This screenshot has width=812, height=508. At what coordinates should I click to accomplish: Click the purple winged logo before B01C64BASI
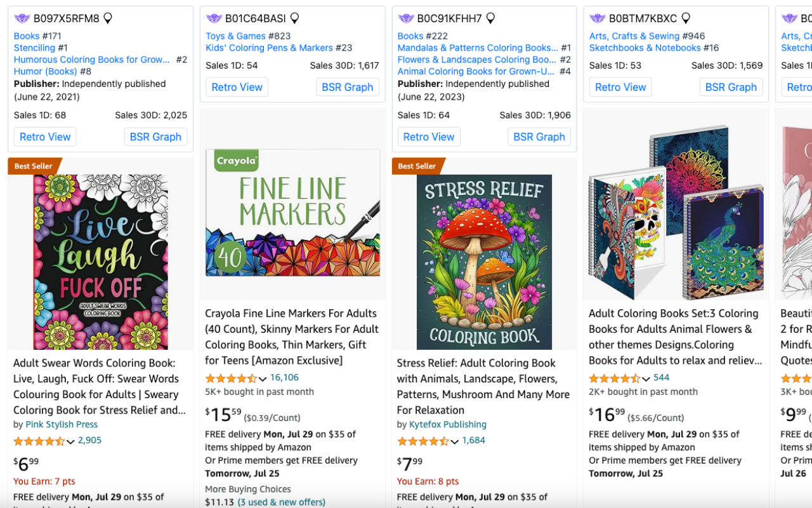coord(214,18)
